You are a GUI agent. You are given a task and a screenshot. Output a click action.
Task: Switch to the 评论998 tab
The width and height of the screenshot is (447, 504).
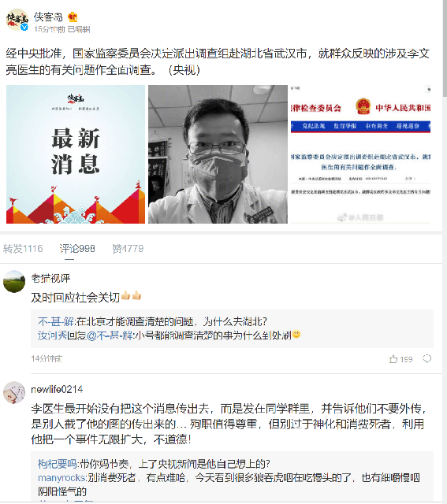(77, 249)
